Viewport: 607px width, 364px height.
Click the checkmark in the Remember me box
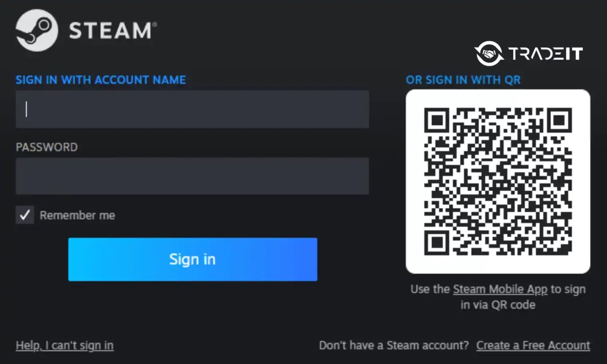tap(25, 215)
